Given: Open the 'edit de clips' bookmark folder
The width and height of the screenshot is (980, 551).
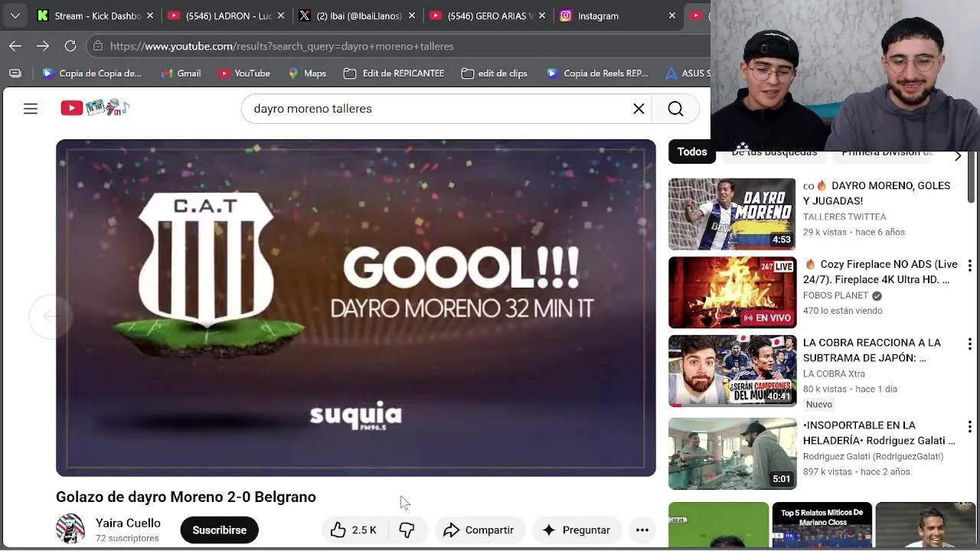Looking at the screenshot, I should (x=495, y=73).
